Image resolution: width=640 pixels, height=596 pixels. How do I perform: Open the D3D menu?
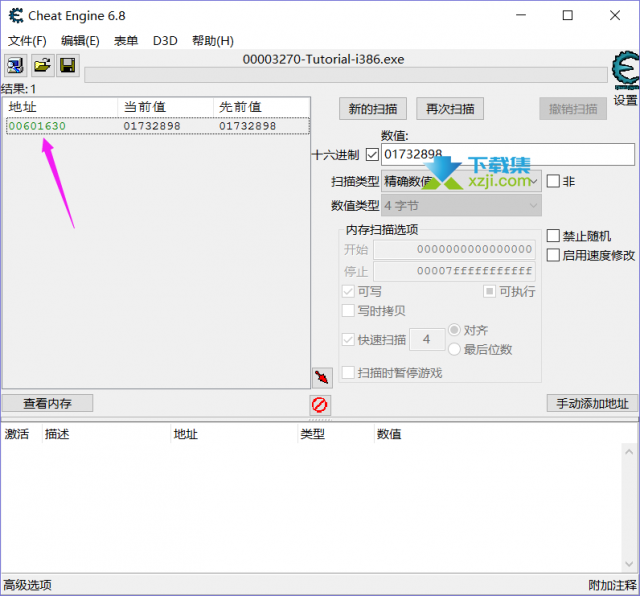[165, 41]
